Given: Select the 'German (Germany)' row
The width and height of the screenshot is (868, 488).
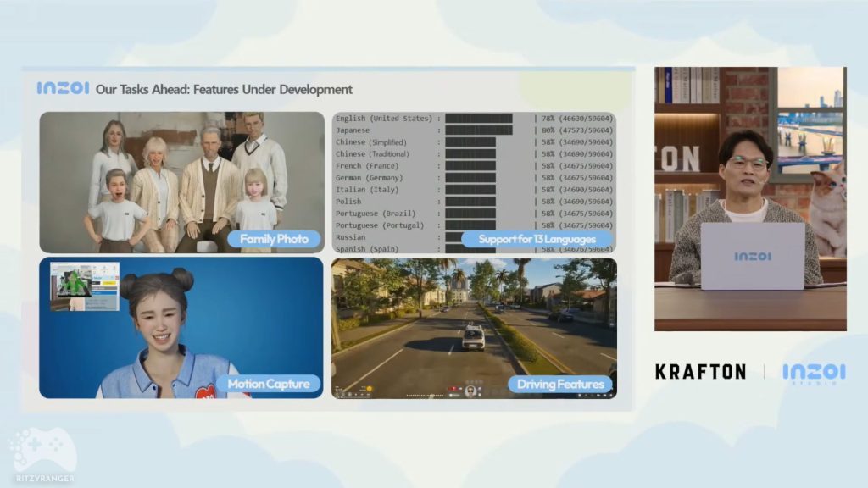Looking at the screenshot, I should coord(474,178).
